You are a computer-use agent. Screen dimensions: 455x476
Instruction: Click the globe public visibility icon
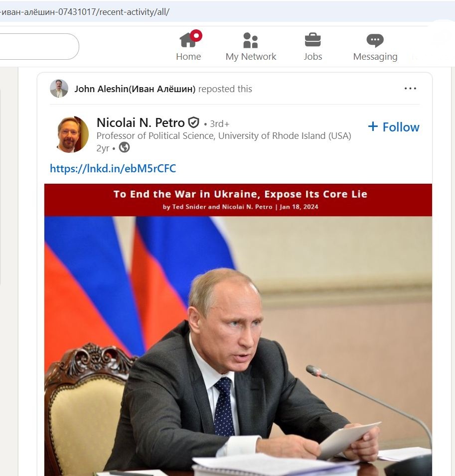124,147
